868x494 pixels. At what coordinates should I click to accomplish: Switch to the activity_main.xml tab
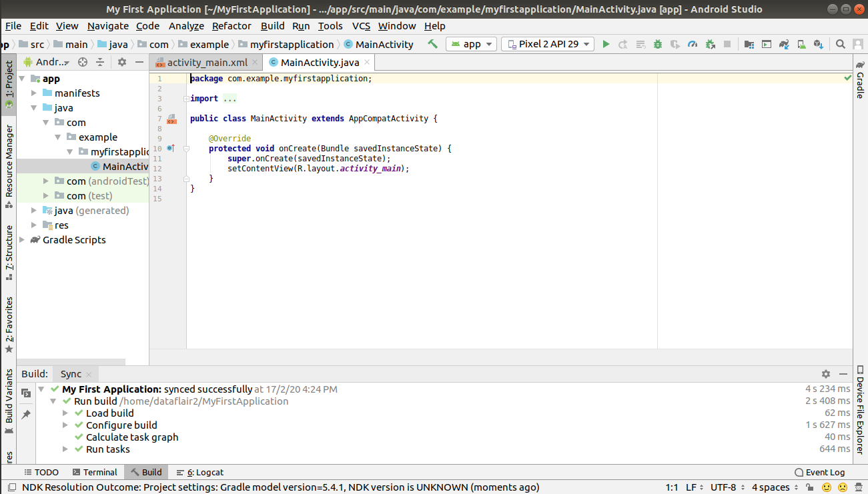click(x=207, y=63)
